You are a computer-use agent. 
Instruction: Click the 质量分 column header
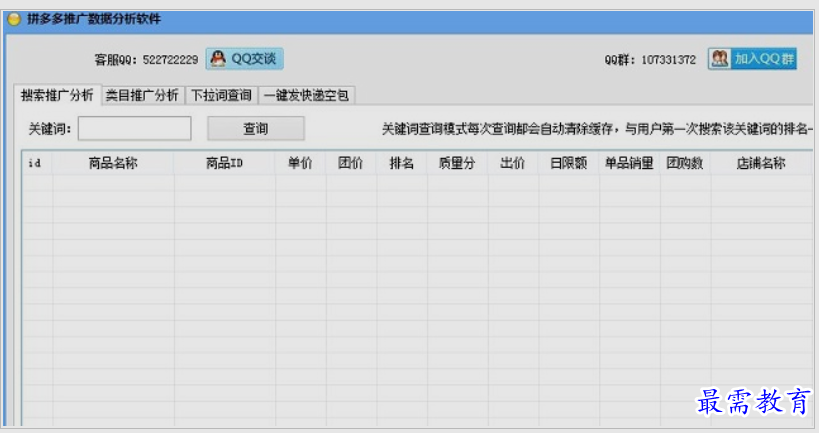click(457, 163)
